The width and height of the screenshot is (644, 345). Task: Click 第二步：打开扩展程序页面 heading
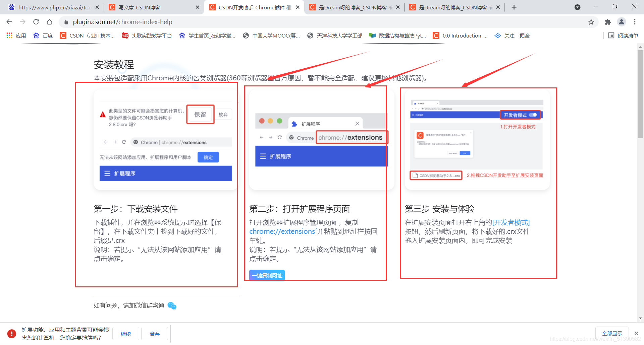[300, 209]
